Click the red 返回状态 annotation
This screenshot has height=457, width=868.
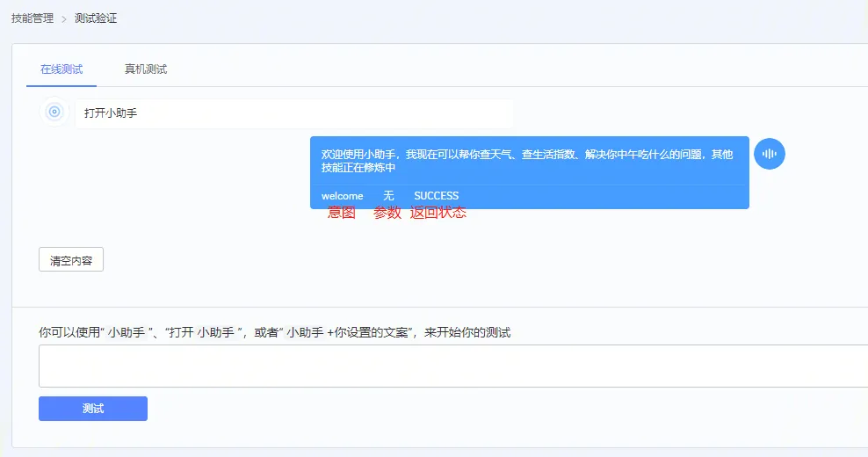click(x=438, y=213)
